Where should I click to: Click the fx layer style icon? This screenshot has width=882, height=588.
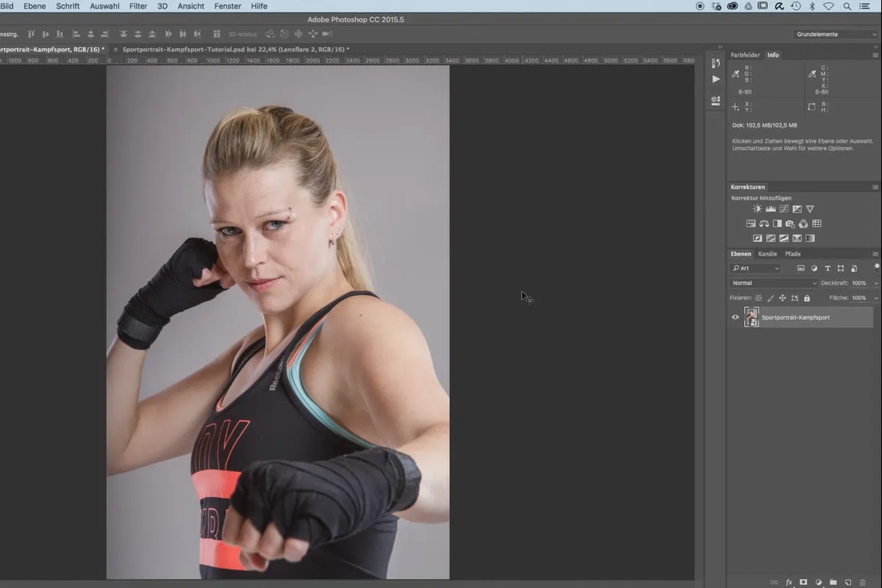coord(789,582)
